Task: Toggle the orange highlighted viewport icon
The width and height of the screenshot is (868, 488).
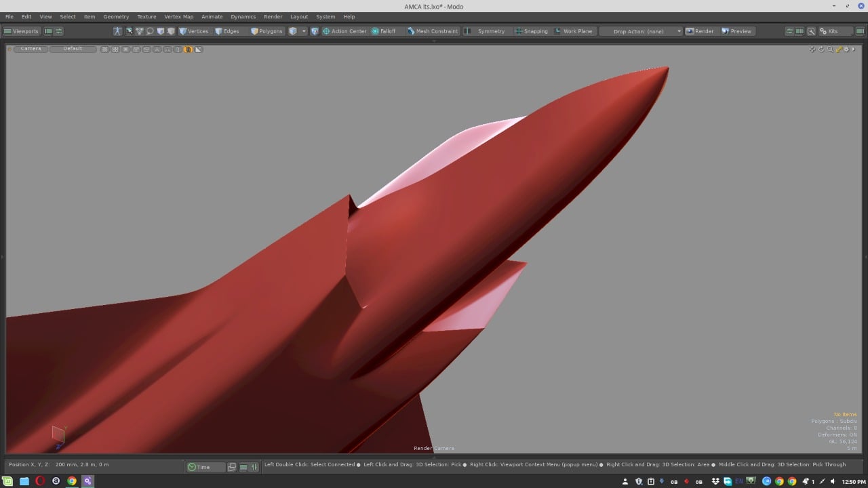Action: pyautogui.click(x=189, y=49)
